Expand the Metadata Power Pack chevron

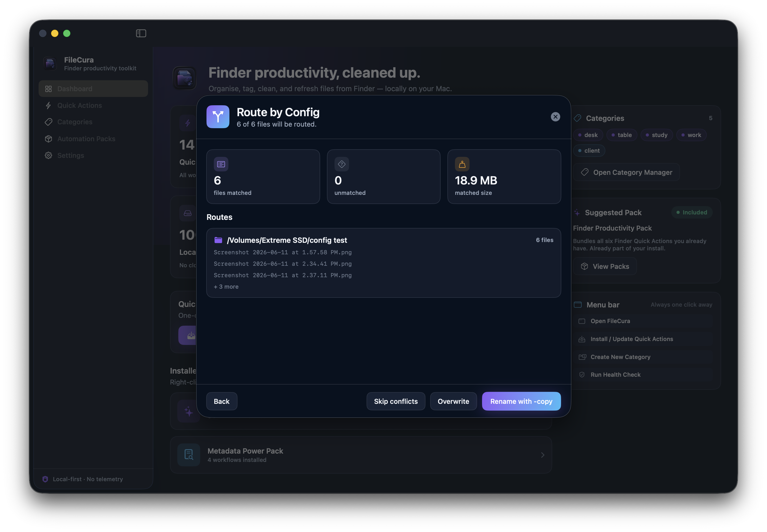[543, 455]
